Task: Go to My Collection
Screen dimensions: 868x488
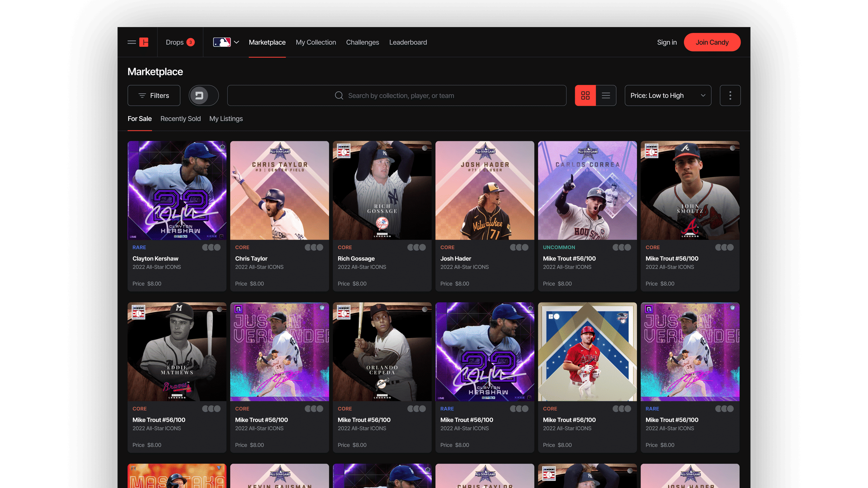Action: (x=316, y=42)
